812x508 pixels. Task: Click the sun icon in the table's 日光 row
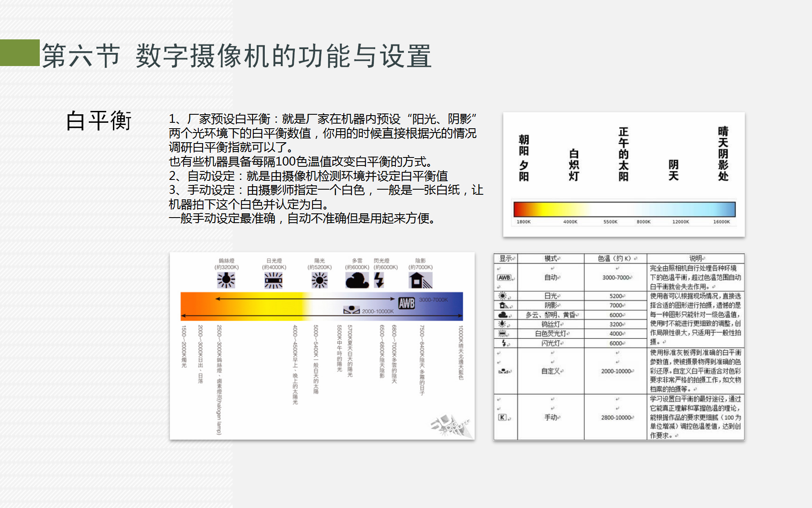pyautogui.click(x=502, y=296)
